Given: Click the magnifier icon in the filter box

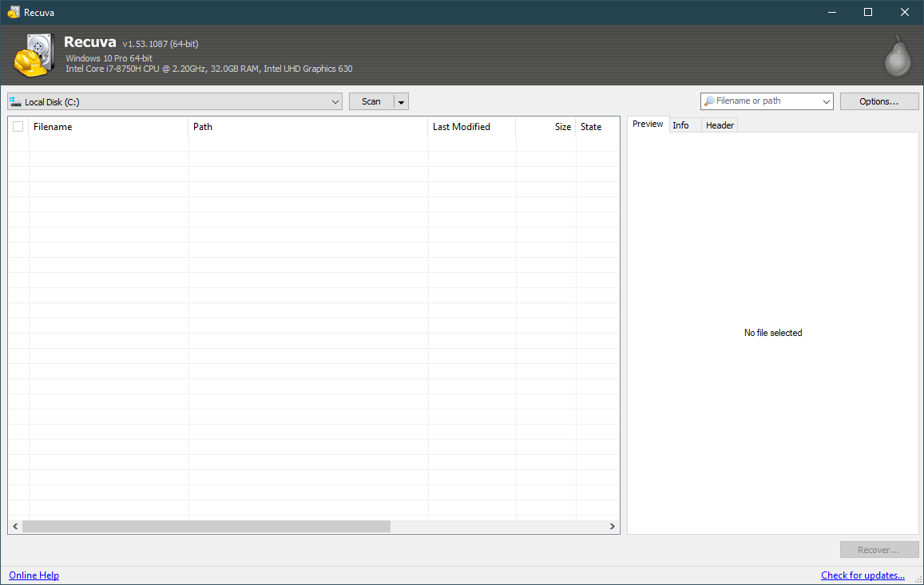Looking at the screenshot, I should 709,101.
